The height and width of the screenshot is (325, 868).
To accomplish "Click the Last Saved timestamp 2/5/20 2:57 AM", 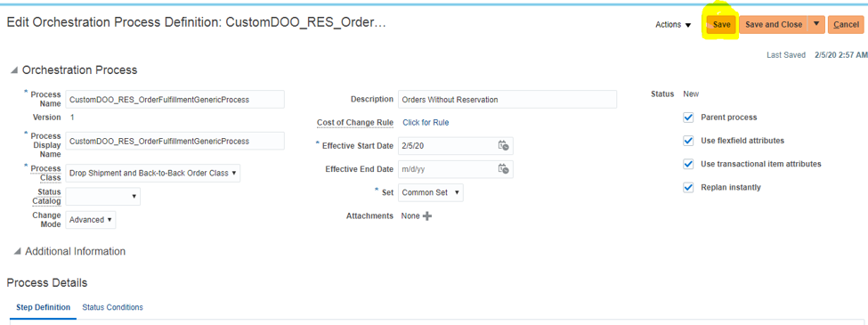I will (x=841, y=55).
